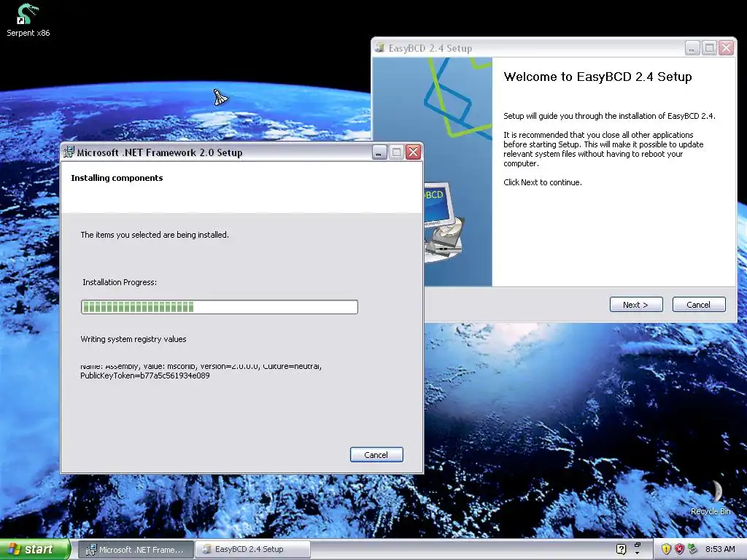The width and height of the screenshot is (747, 560).
Task: Click the EasyBCD computer illustration in sidebar
Action: (443, 222)
